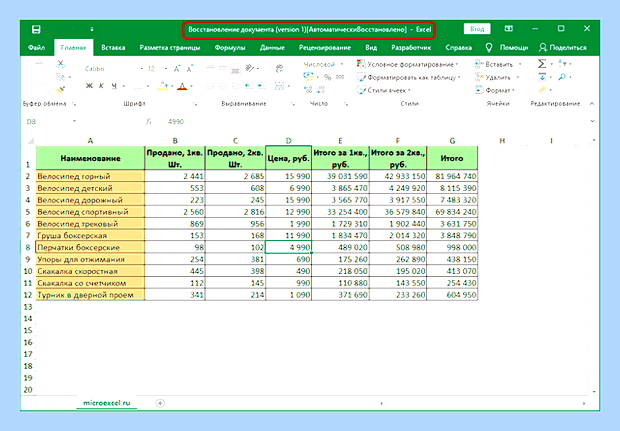Apply red font color A

pos(182,86)
